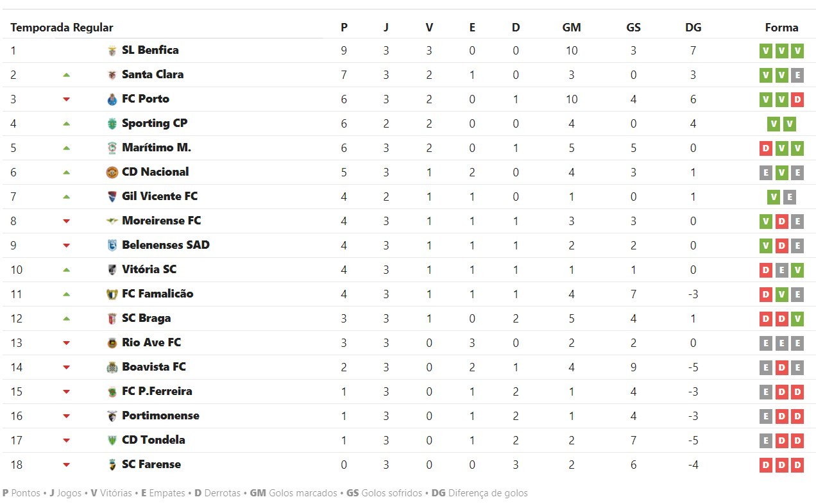Click FC Porto's red D form badge
The image size is (816, 504).
(797, 99)
